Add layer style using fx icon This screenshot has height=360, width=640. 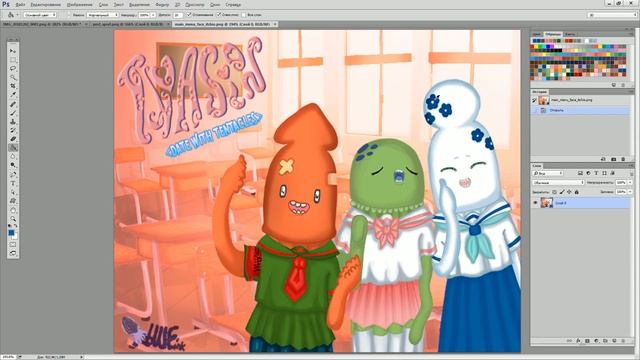(578, 341)
